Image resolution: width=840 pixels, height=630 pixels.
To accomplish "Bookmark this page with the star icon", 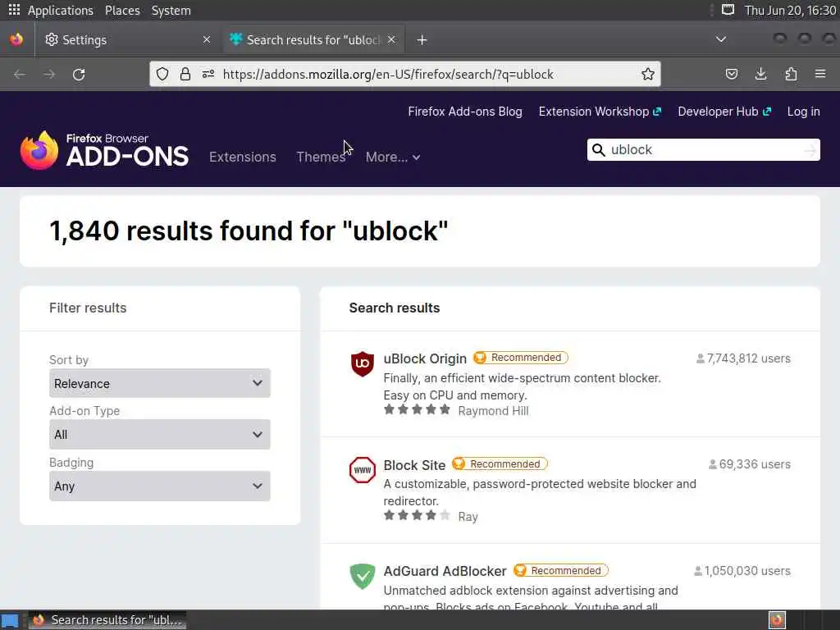I will [648, 75].
